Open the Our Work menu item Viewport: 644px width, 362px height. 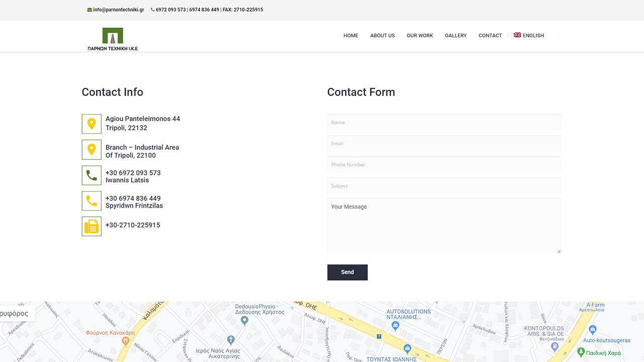[420, 36]
